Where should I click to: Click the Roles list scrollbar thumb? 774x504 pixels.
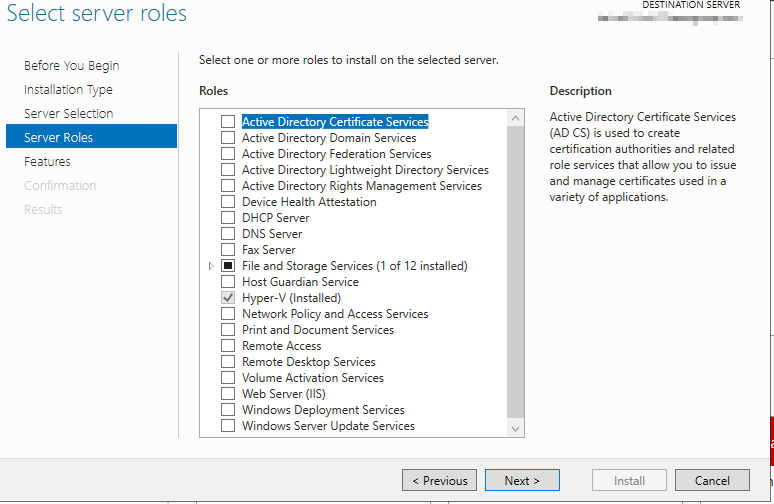[x=515, y=271]
